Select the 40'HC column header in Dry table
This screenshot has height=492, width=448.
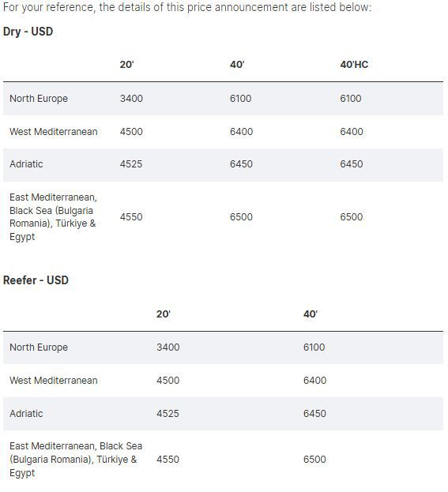tap(354, 65)
